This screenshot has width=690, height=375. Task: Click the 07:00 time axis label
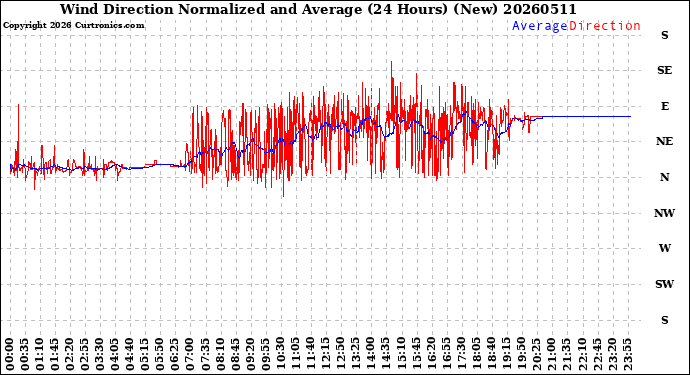(190, 354)
